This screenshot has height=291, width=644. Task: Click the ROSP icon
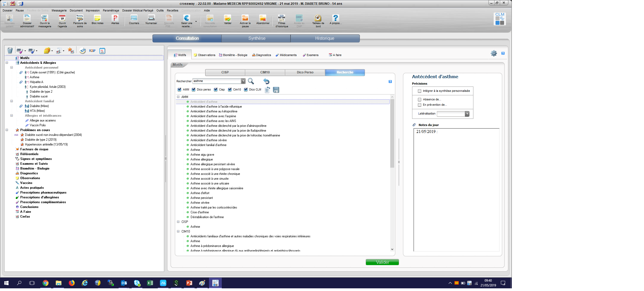pyautogui.click(x=92, y=51)
